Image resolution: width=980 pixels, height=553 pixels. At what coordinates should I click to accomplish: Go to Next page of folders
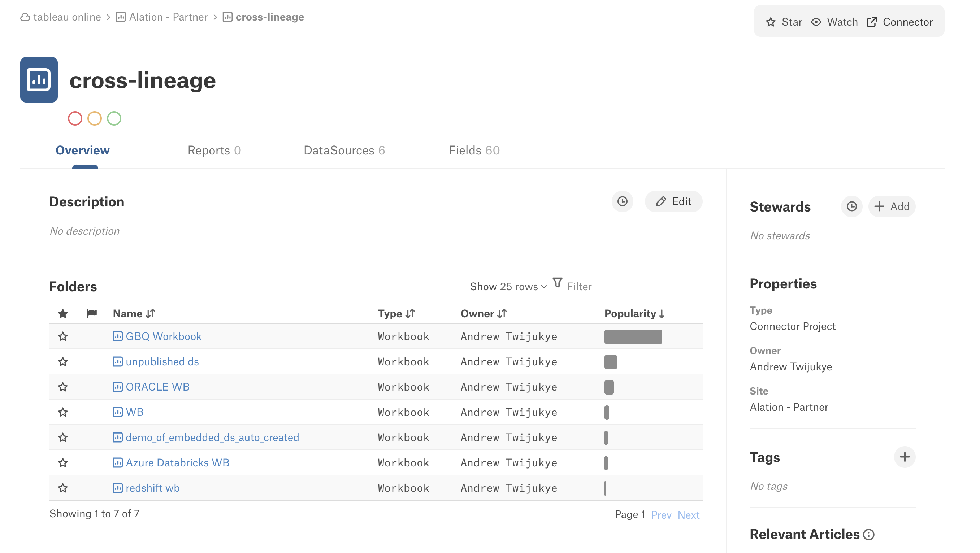tap(688, 515)
